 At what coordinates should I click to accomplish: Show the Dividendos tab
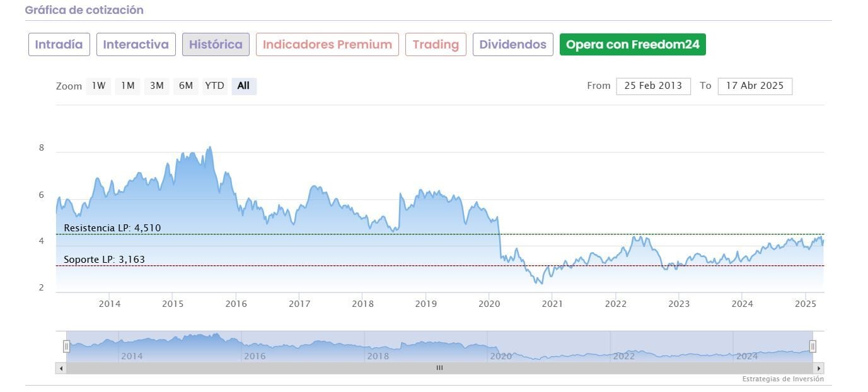(x=512, y=45)
